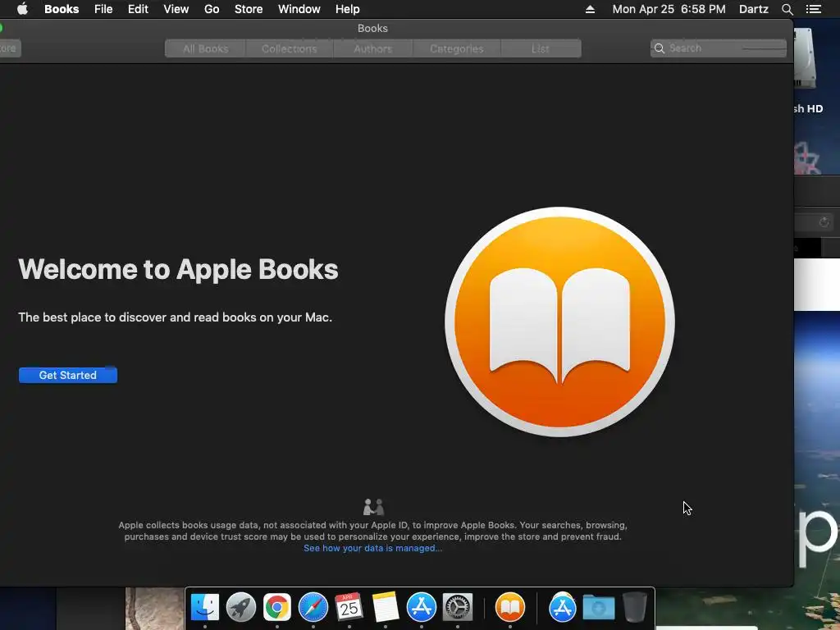This screenshot has width=840, height=630.
Task: Launch Launchpad rocket icon in Dock
Action: click(x=241, y=607)
